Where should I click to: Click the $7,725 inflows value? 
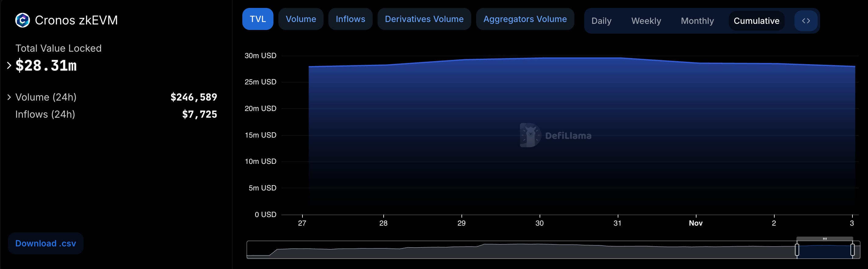click(x=200, y=114)
